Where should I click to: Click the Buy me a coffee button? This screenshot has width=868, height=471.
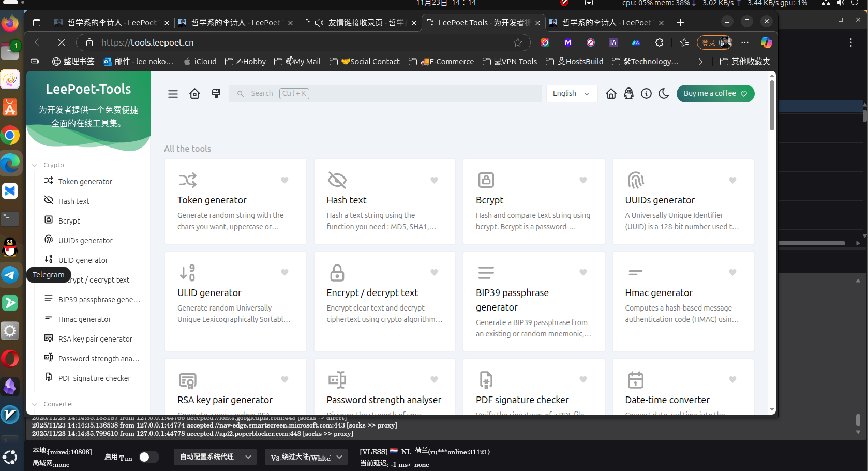pos(715,94)
